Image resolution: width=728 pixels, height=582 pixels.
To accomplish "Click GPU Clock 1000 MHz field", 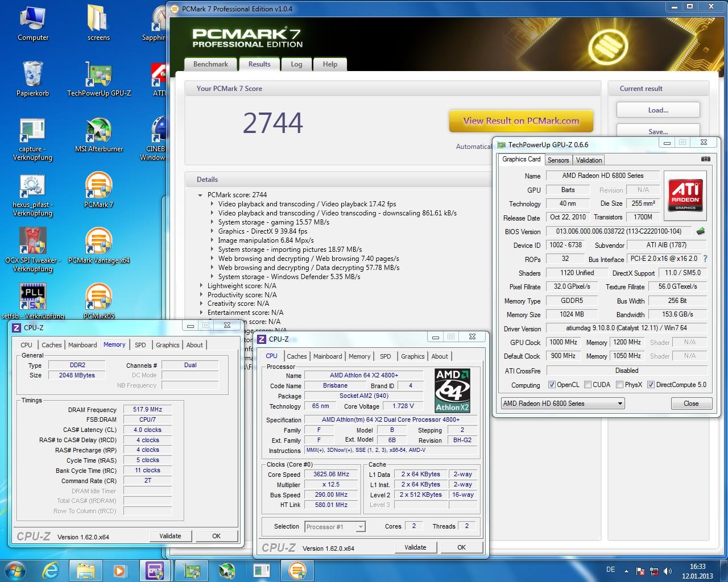I will [564, 342].
